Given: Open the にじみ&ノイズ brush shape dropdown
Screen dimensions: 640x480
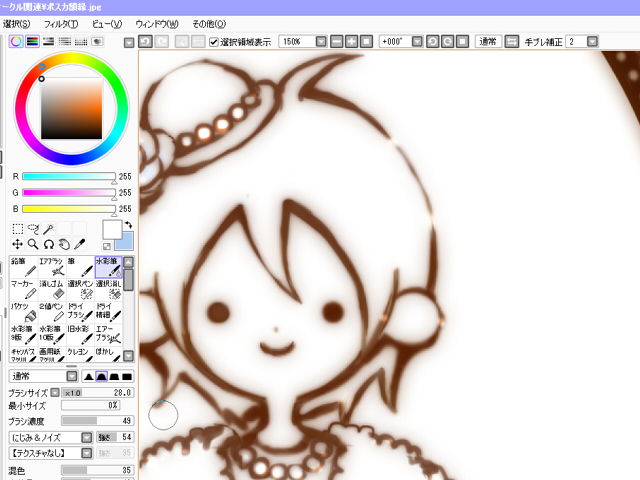Looking at the screenshot, I should (x=87, y=438).
